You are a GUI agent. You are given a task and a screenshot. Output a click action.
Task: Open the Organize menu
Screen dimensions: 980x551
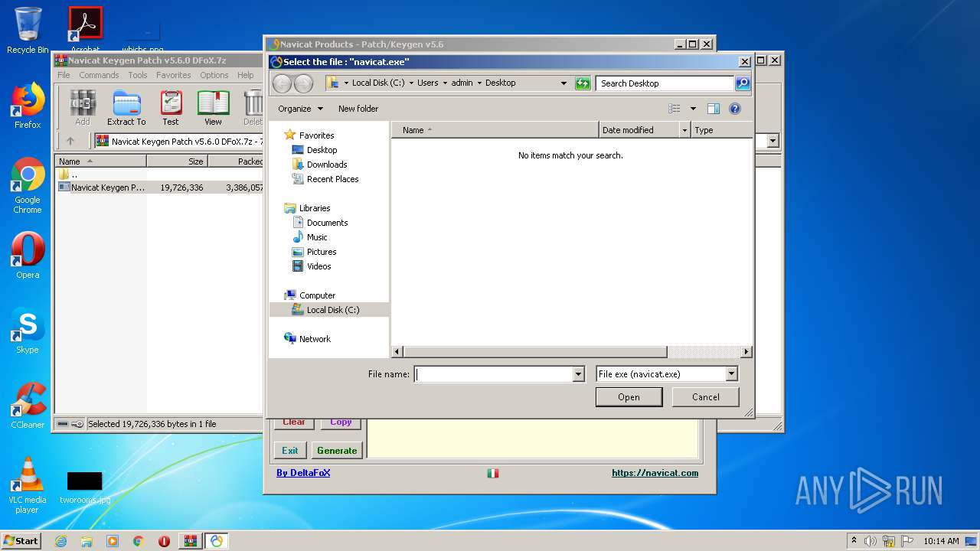click(x=300, y=109)
